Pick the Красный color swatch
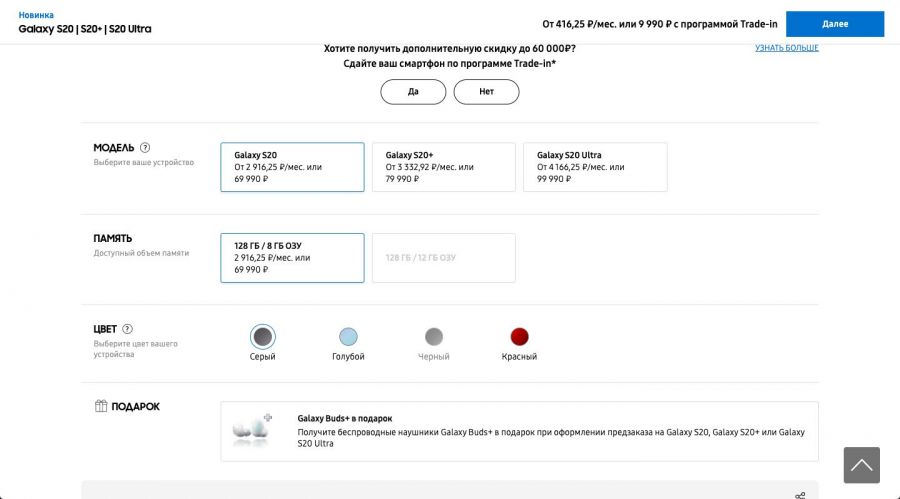This screenshot has width=900, height=499. coord(519,336)
